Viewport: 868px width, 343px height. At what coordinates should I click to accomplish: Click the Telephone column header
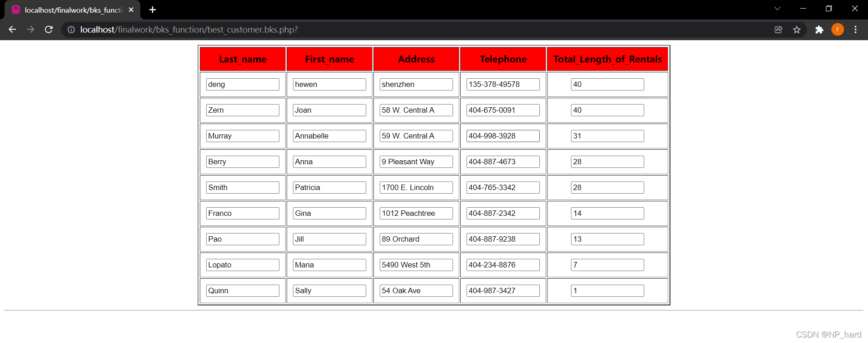503,59
